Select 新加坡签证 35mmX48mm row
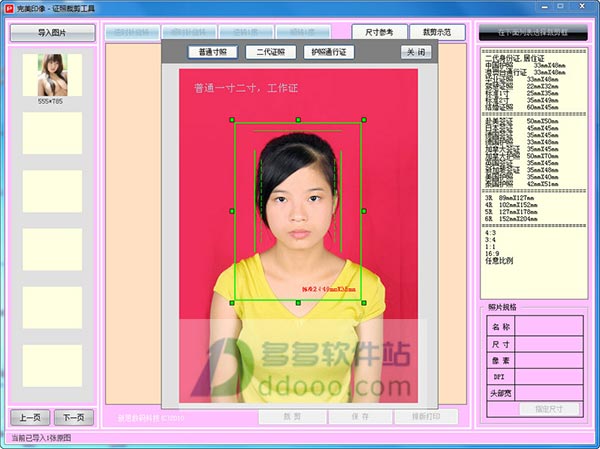The height and width of the screenshot is (449, 600). point(522,170)
